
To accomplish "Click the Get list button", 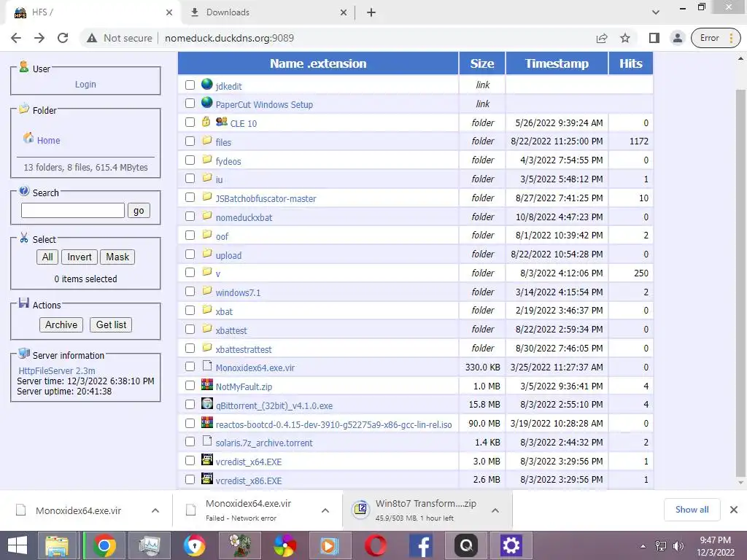I will coord(111,324).
